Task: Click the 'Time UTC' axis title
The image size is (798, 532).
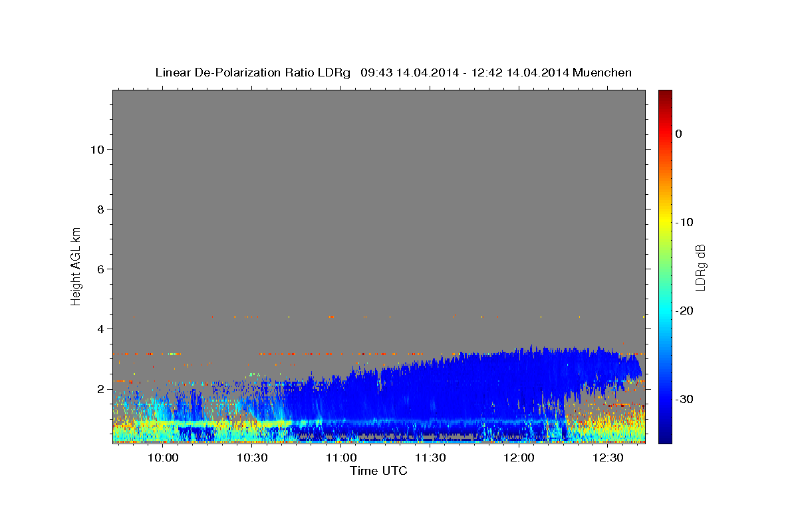Action: (378, 471)
